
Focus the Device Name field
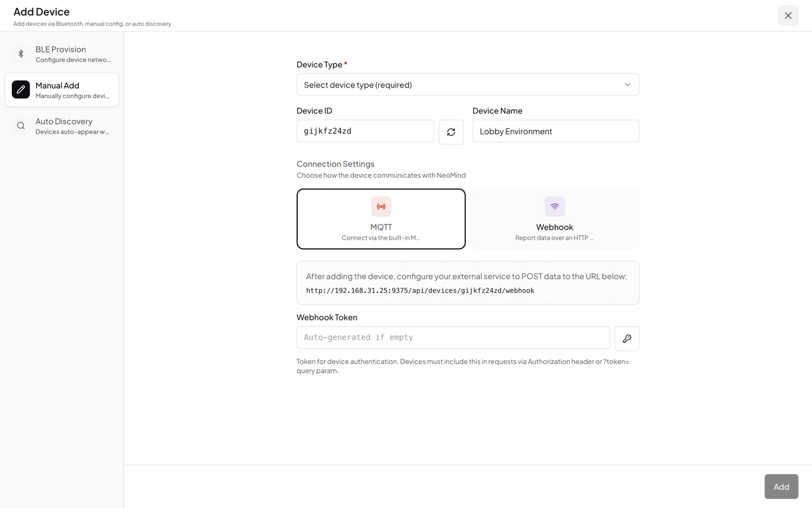(x=556, y=131)
